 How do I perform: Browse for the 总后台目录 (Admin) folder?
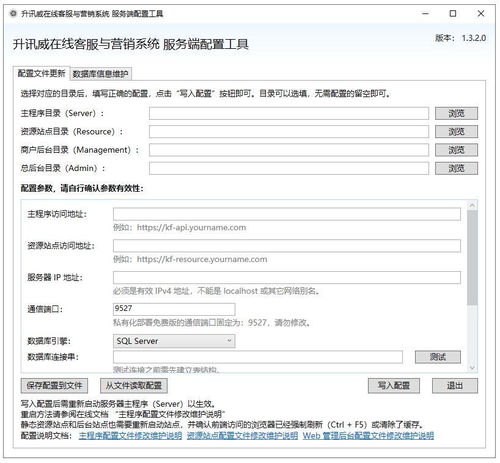pyautogui.click(x=456, y=168)
